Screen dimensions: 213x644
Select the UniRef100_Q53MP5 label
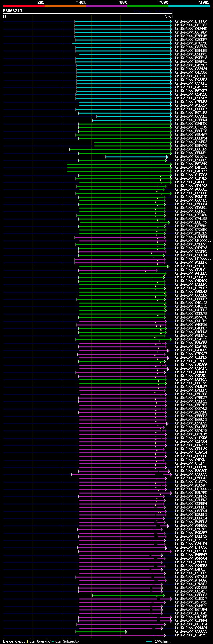click(x=191, y=252)
